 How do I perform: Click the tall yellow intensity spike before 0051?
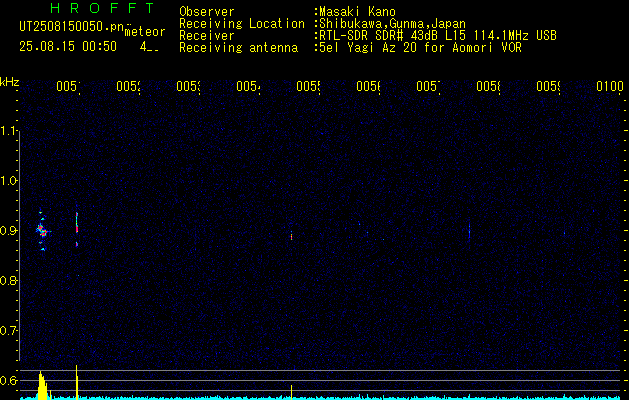77,382
